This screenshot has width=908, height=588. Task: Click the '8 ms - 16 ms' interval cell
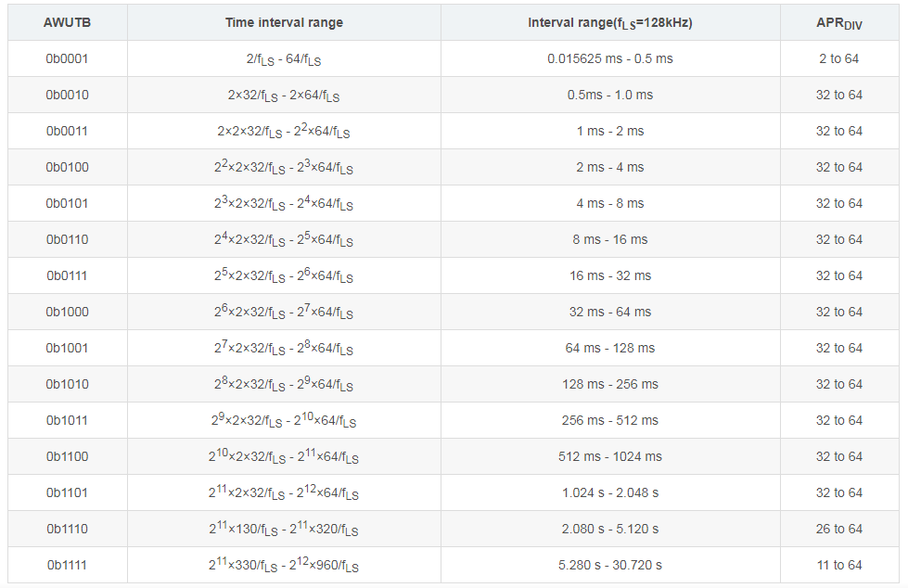(x=610, y=239)
